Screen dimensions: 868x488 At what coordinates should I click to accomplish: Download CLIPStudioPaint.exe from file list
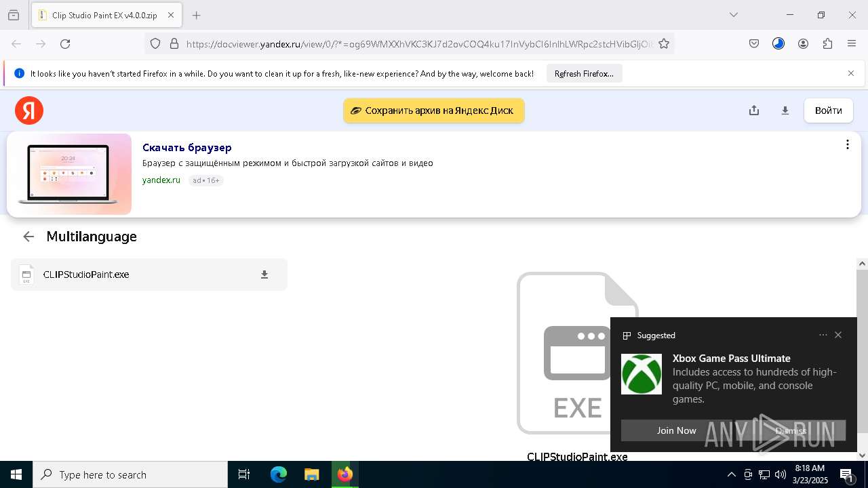point(264,274)
